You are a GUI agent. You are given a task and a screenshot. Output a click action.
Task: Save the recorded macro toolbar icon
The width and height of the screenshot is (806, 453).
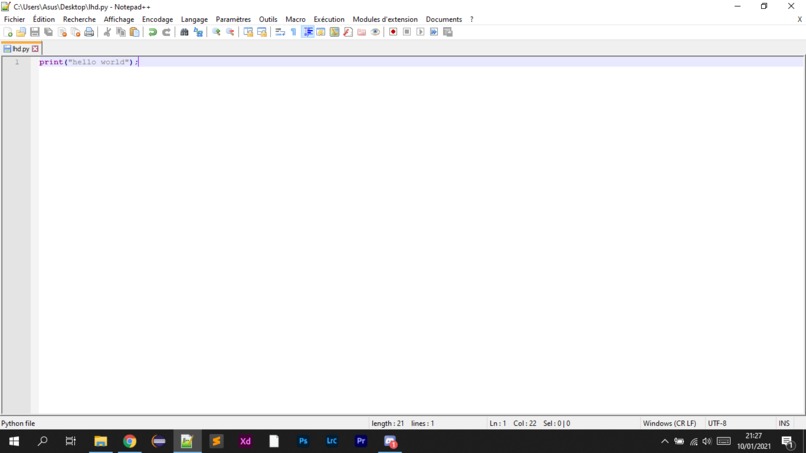click(x=448, y=32)
